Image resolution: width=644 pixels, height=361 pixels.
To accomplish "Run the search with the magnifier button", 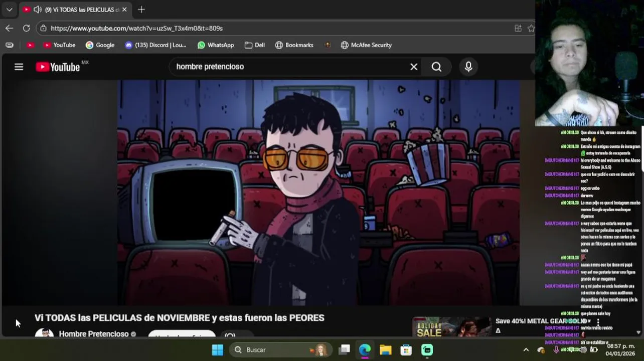I will 436,67.
